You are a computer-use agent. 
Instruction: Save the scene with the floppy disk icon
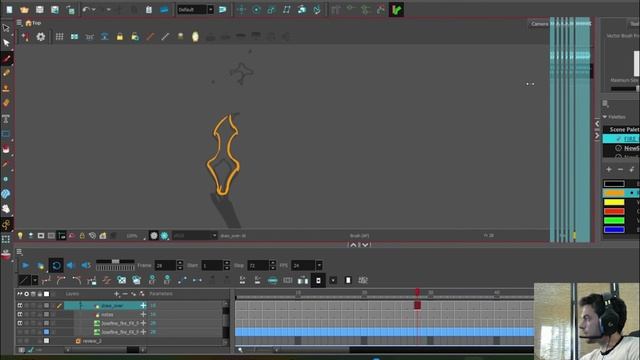(39, 9)
